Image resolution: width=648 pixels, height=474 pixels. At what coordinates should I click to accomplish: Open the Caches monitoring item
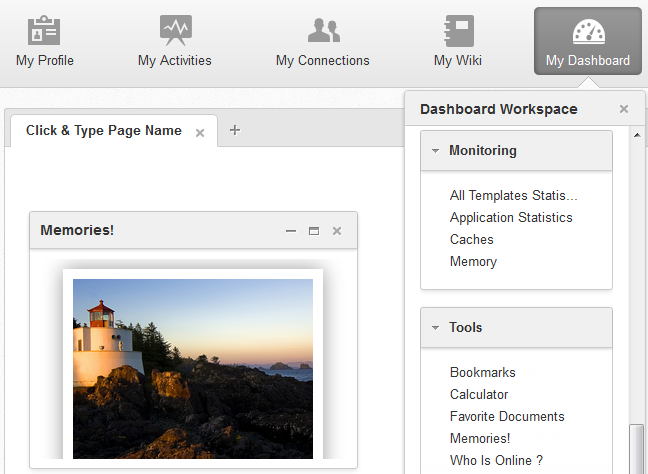(x=472, y=239)
